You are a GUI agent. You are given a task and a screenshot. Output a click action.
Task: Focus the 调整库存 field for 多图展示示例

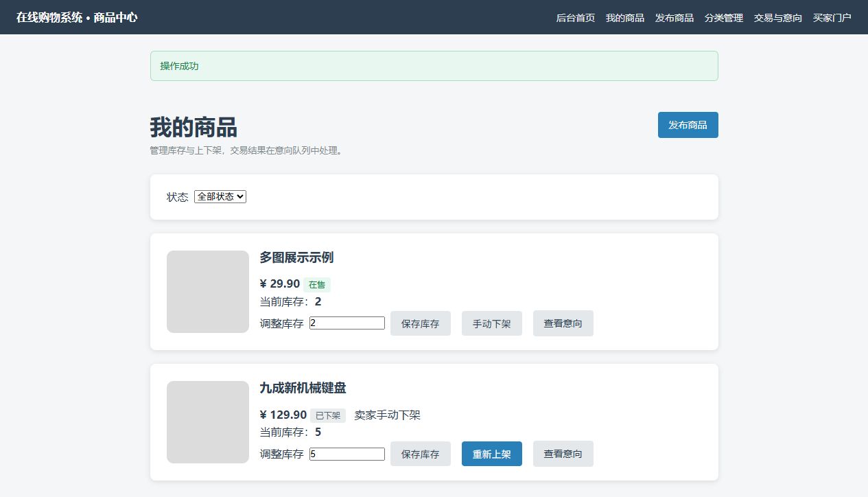coord(347,323)
